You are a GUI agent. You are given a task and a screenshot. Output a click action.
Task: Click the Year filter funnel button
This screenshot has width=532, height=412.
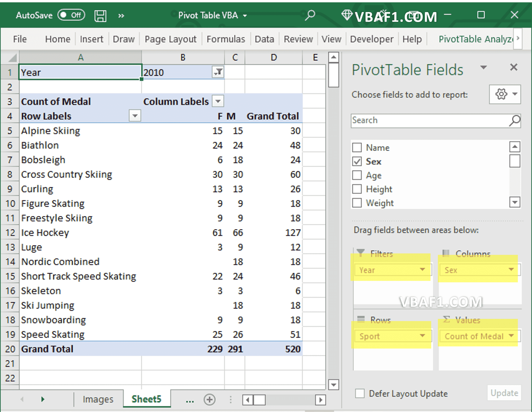(218, 72)
